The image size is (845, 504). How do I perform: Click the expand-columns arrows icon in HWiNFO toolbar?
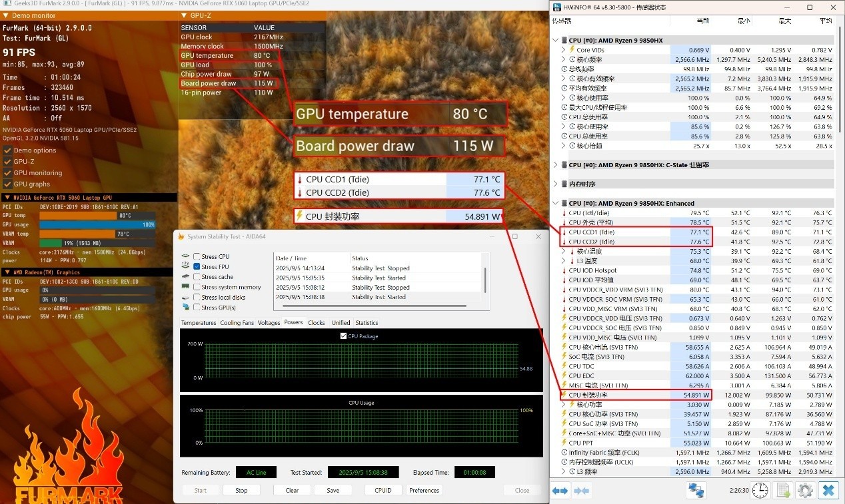point(559,491)
